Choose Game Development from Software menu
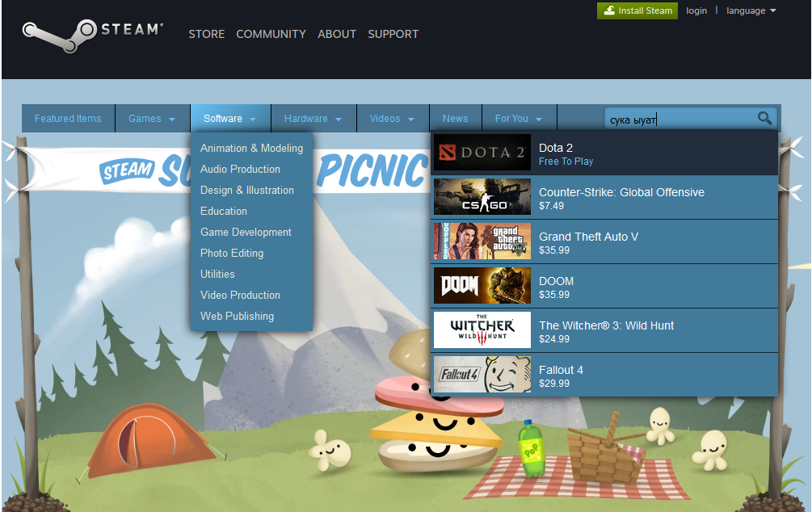812x512 pixels. [x=246, y=232]
